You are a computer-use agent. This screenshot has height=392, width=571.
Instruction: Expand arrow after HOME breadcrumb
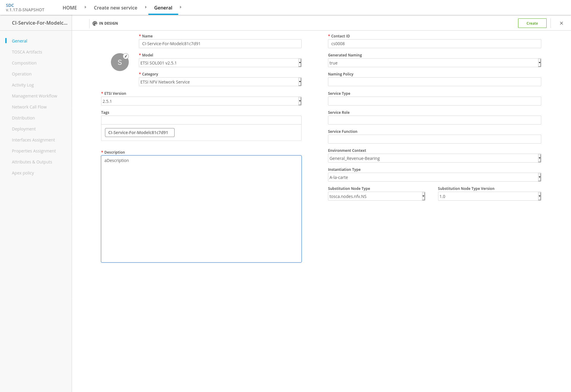(x=85, y=7)
